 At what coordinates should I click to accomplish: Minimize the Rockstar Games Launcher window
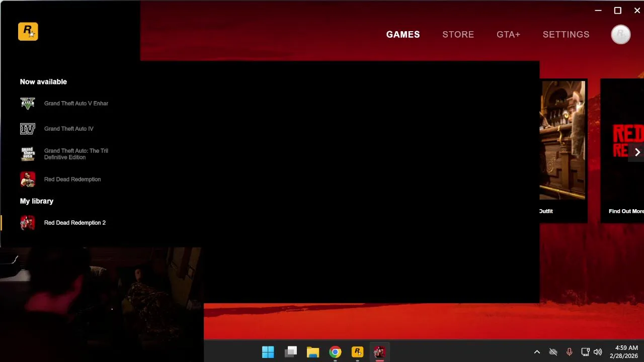[x=598, y=11]
